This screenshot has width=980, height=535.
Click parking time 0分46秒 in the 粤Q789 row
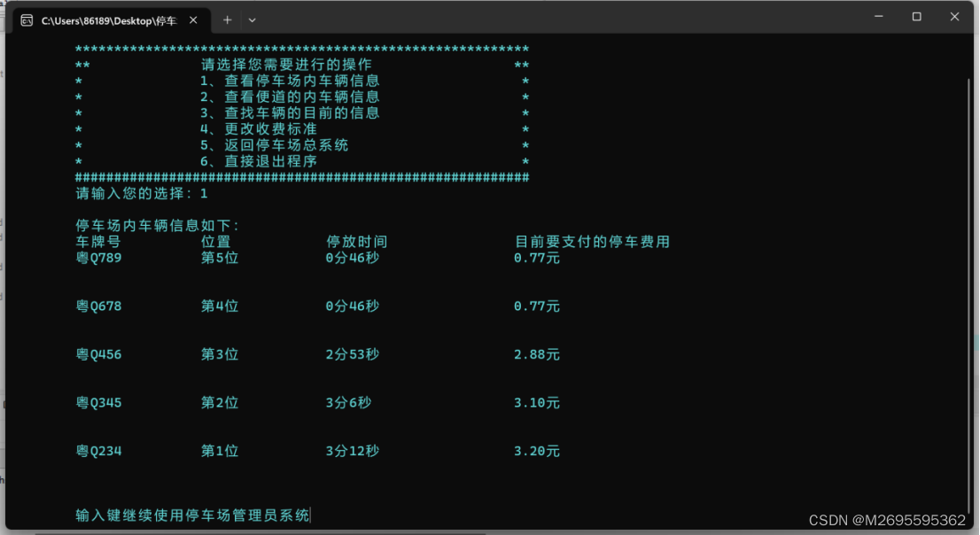(x=353, y=258)
